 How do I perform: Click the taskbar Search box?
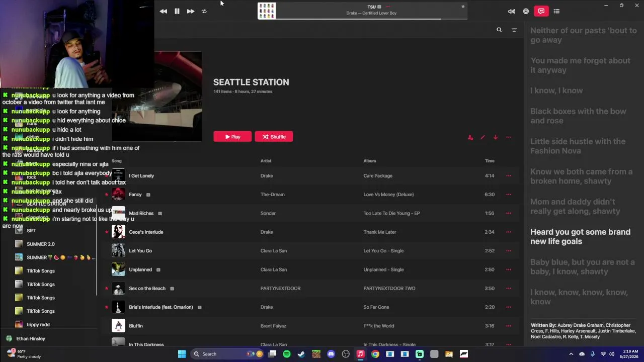[x=227, y=354]
